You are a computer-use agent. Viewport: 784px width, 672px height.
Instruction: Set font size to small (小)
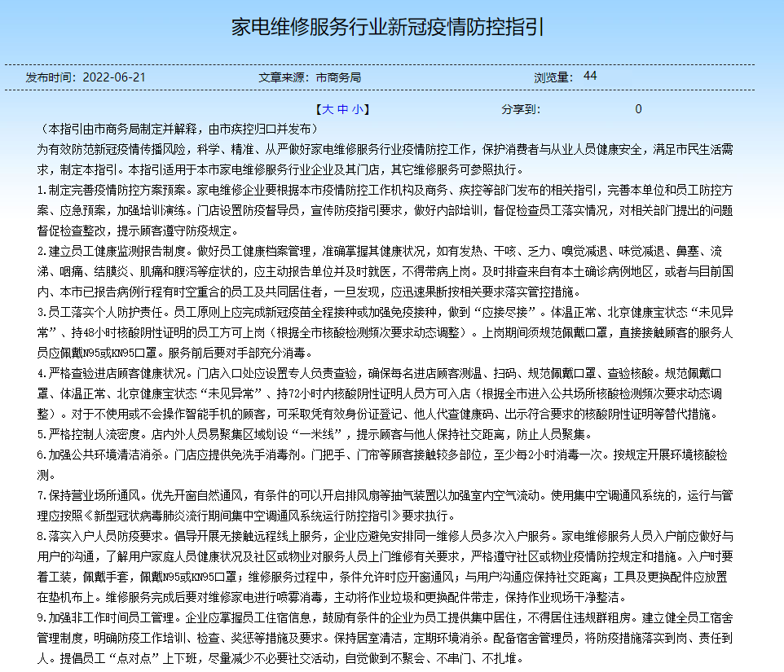pyautogui.click(x=356, y=109)
